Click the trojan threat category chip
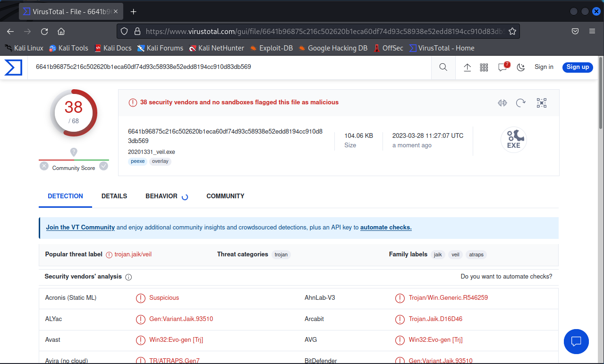 [x=281, y=254]
